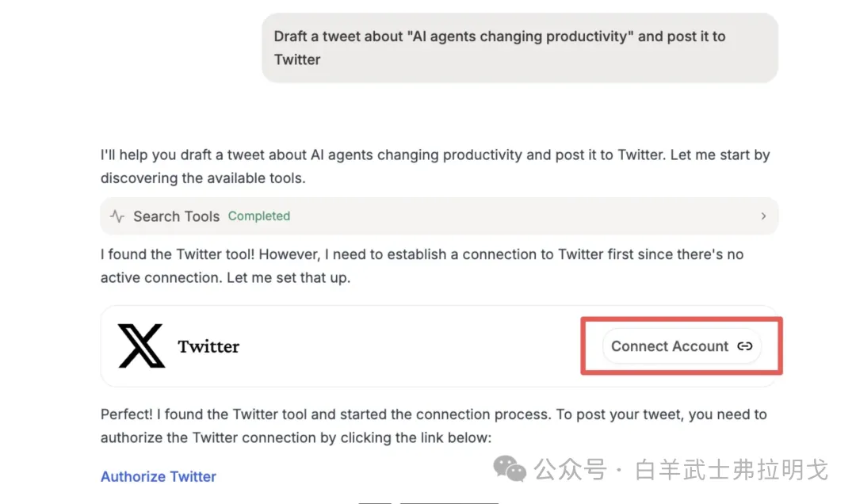Click the empty middle area of the Twitter card
The height and width of the screenshot is (504, 856).
tap(412, 346)
